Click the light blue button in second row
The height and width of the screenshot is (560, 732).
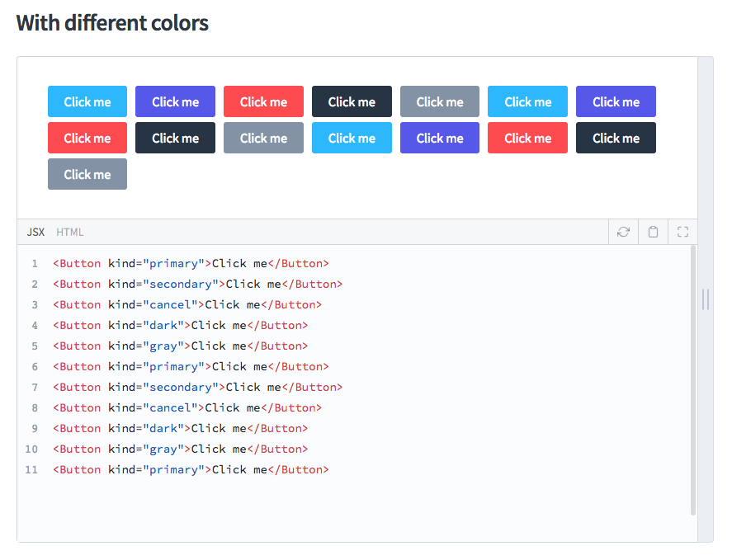click(352, 138)
